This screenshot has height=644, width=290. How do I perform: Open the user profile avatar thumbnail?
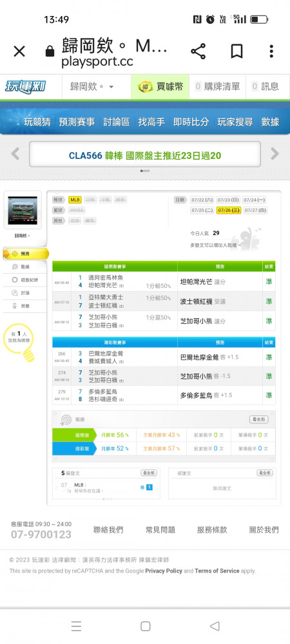click(x=23, y=210)
